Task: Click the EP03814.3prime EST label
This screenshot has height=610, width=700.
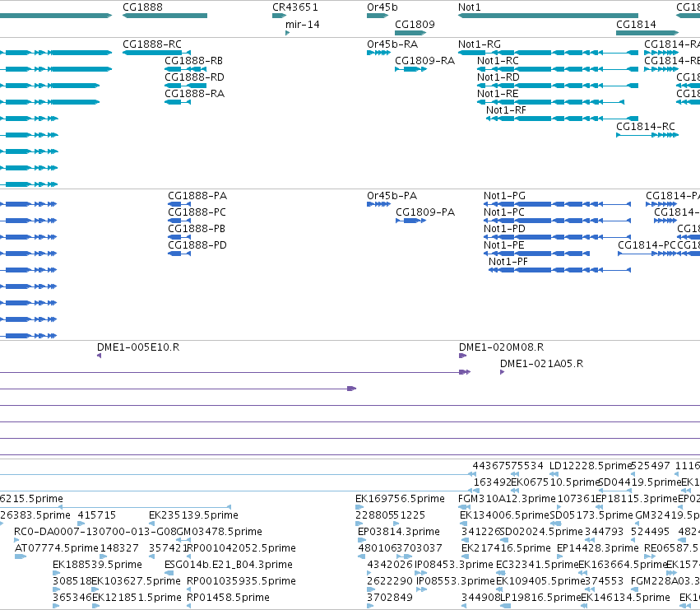Action: click(399, 532)
